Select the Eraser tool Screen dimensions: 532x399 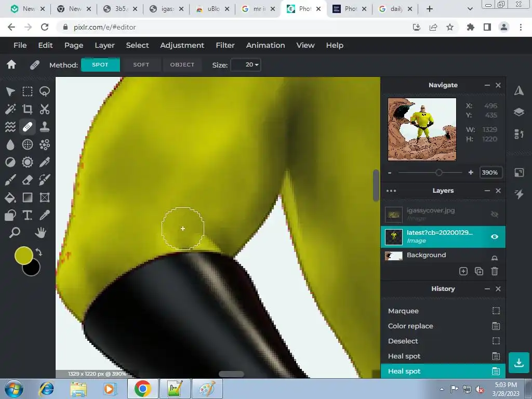28,180
